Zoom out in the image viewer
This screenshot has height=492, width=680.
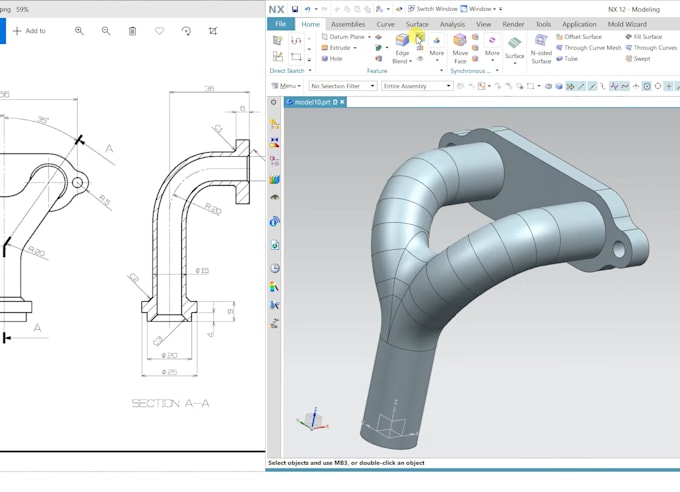click(x=106, y=31)
